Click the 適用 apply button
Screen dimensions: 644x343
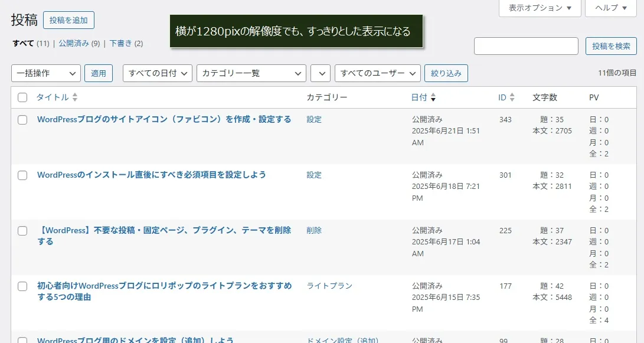point(99,73)
